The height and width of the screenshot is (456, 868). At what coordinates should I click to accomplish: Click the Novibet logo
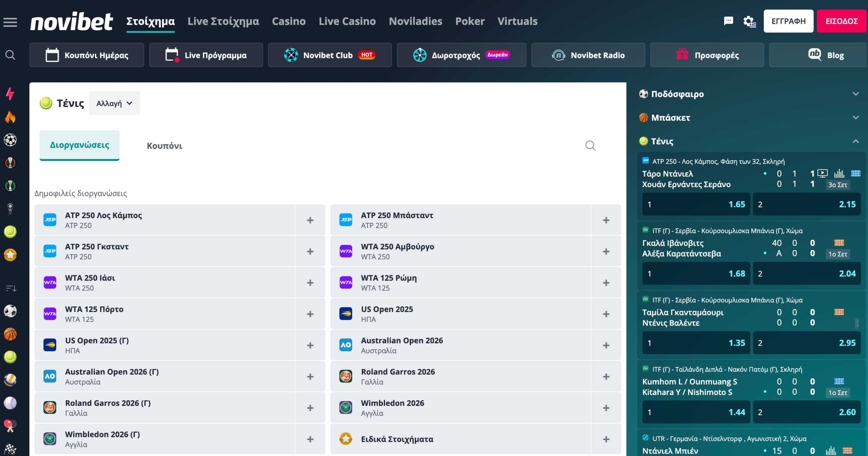(x=71, y=22)
